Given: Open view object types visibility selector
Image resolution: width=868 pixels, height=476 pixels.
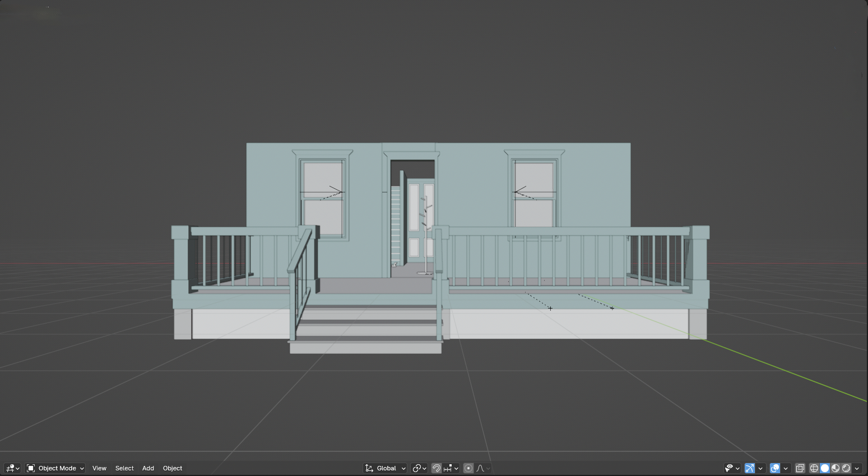Looking at the screenshot, I should [732, 468].
